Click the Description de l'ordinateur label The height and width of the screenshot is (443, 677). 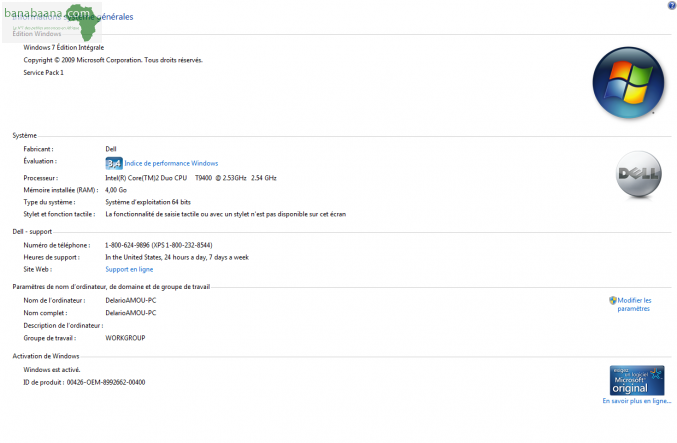pos(63,326)
